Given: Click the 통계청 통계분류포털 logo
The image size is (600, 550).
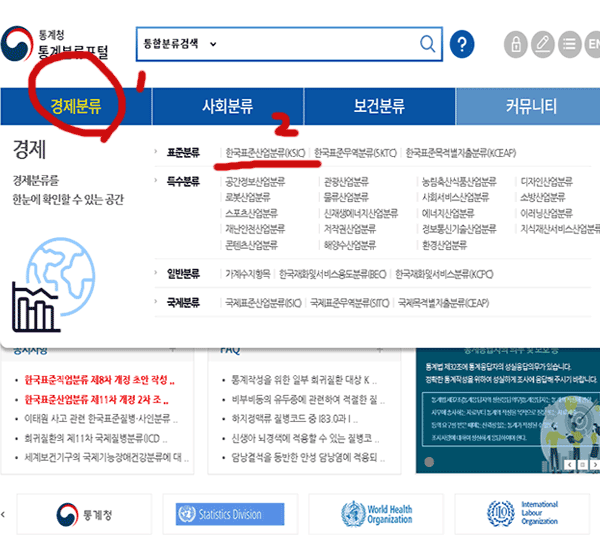Looking at the screenshot, I should click(55, 44).
